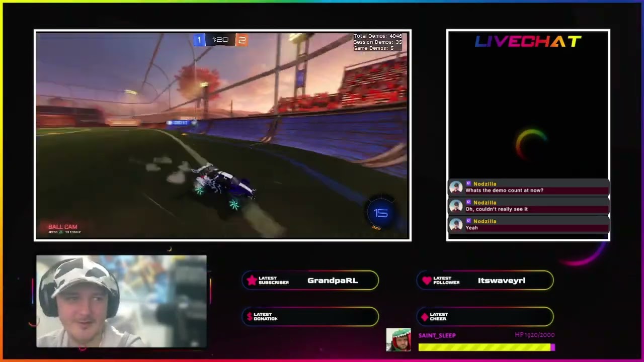Click the SAINT_SLEEP name label
The image size is (644, 362).
[x=437, y=335]
